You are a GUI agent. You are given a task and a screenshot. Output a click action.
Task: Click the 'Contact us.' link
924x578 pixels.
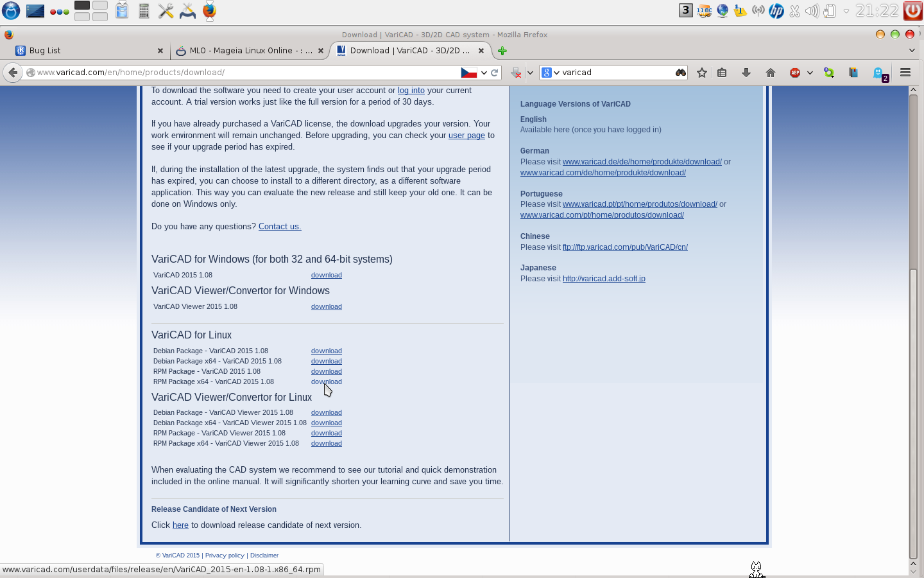tap(280, 227)
